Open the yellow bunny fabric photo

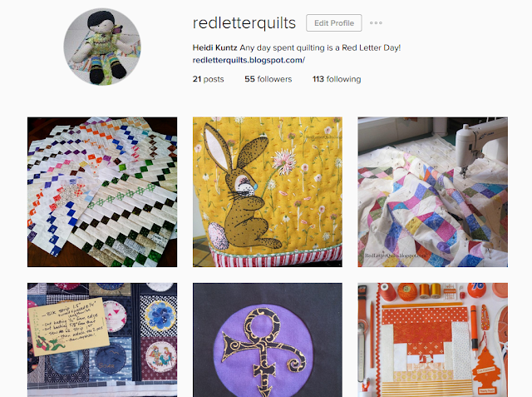[268, 192]
